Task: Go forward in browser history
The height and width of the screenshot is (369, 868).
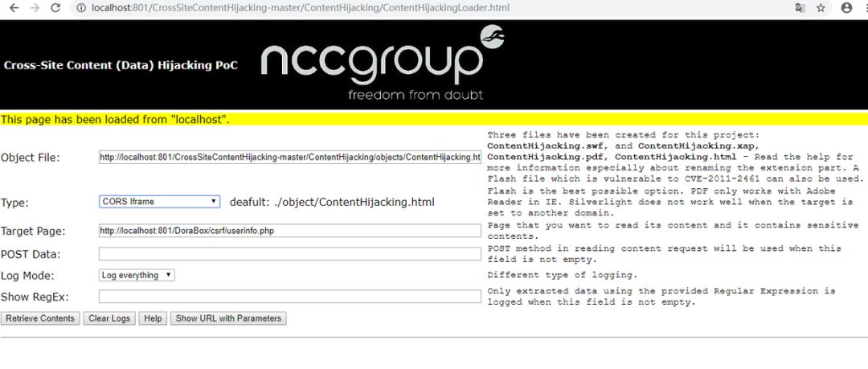Action: [35, 8]
